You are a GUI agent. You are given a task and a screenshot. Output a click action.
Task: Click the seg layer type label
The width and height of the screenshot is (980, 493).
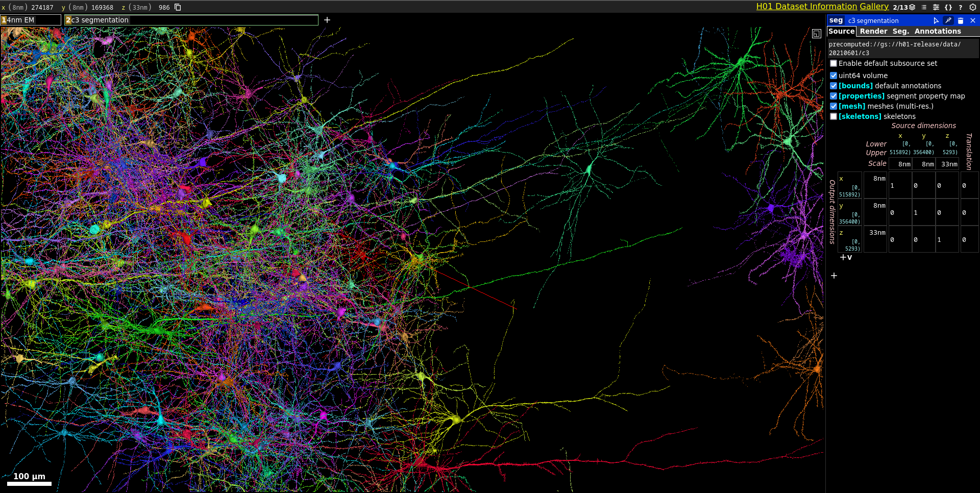836,20
